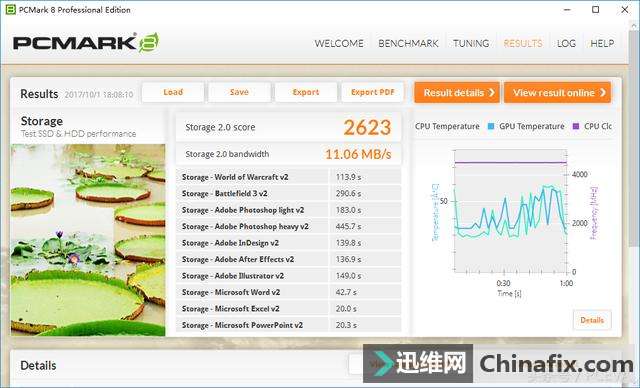Screen dimensions: 640x388
Task: Open View result online
Action: [558, 93]
